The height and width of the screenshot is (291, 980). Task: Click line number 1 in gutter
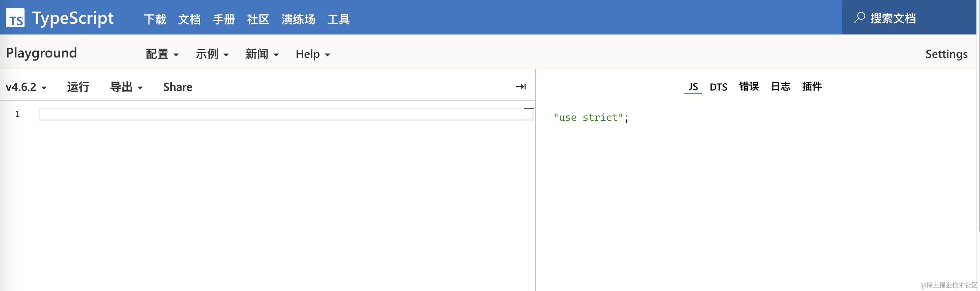17,114
